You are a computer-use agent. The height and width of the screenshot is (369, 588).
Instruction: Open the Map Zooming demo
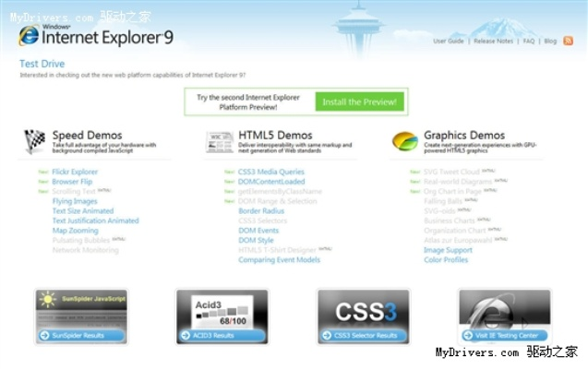point(75,231)
